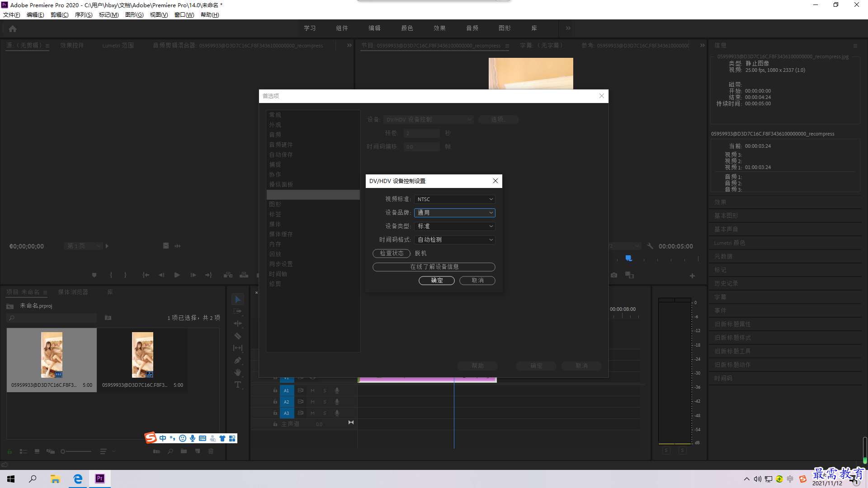Image resolution: width=868 pixels, height=488 pixels.
Task: Solo audio track A2
Action: tap(325, 402)
